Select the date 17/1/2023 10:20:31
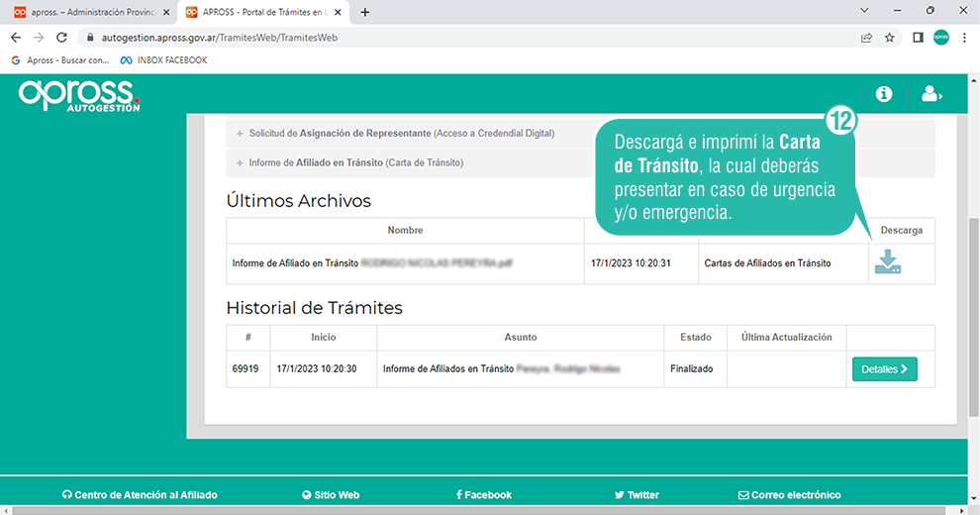980x515 pixels. 631,263
